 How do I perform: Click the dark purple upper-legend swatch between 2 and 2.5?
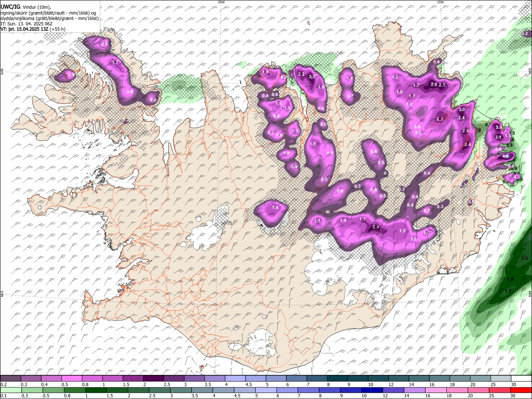(x=153, y=379)
